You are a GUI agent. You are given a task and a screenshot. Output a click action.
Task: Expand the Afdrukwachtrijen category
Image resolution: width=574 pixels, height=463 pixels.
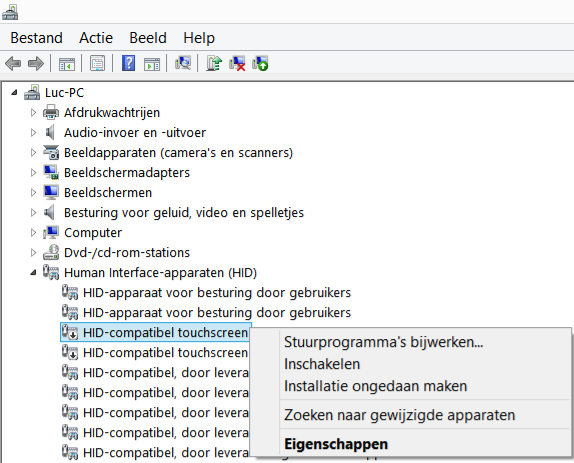click(x=33, y=113)
